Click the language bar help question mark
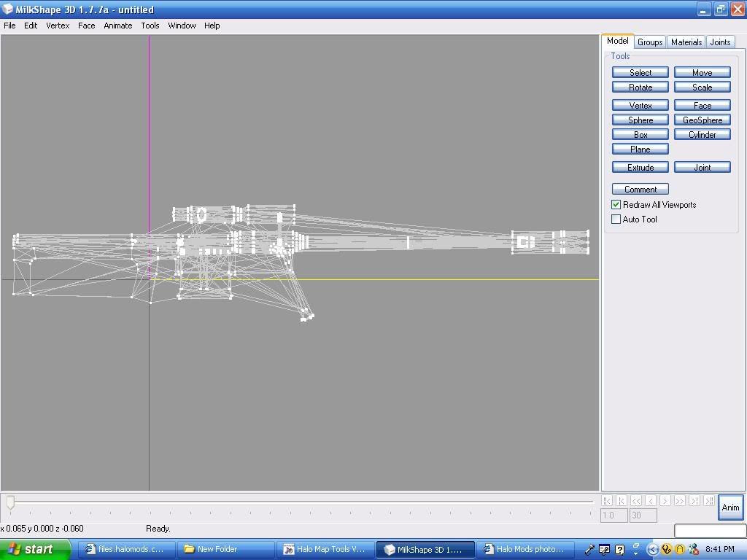The height and width of the screenshot is (560, 747). point(620,550)
